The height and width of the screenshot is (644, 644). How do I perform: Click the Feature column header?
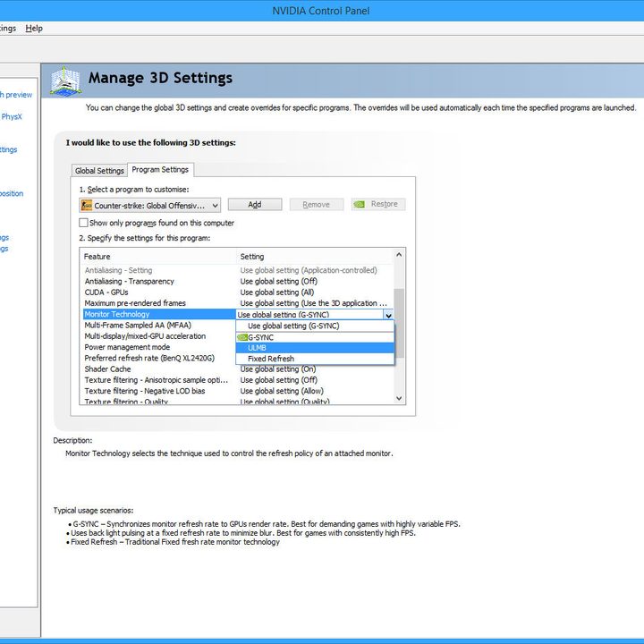coord(158,257)
